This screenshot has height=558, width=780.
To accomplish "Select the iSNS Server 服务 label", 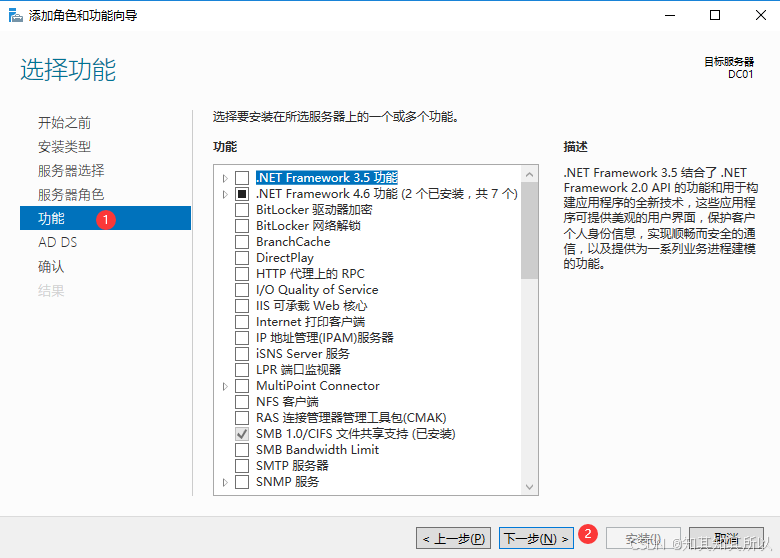I will point(302,354).
